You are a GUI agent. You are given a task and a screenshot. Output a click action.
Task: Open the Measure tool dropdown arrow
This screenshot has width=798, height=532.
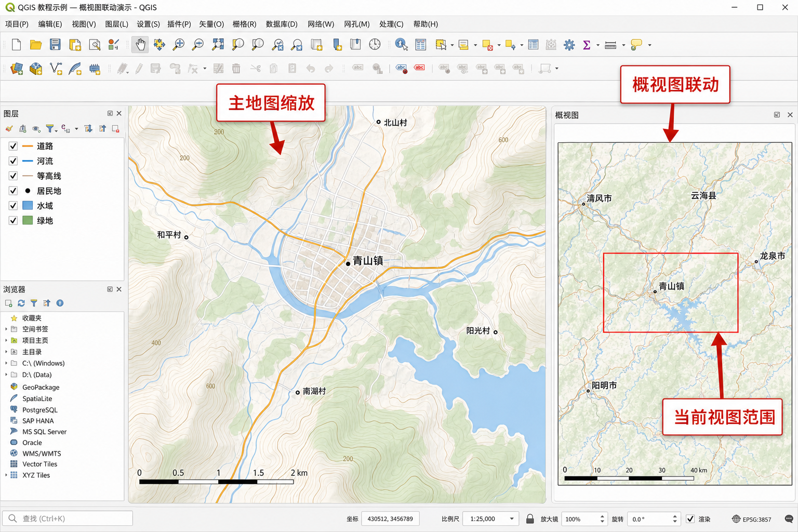(623, 45)
